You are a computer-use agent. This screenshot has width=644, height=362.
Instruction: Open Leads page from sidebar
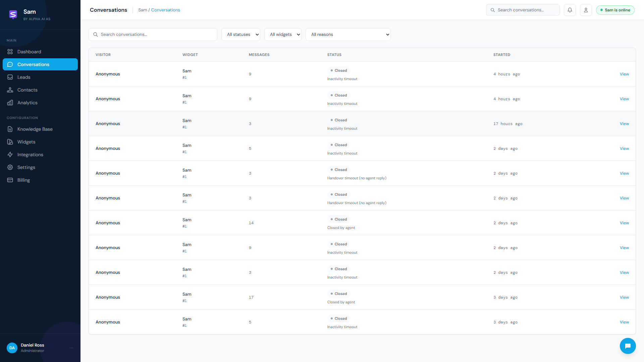[x=40, y=77]
